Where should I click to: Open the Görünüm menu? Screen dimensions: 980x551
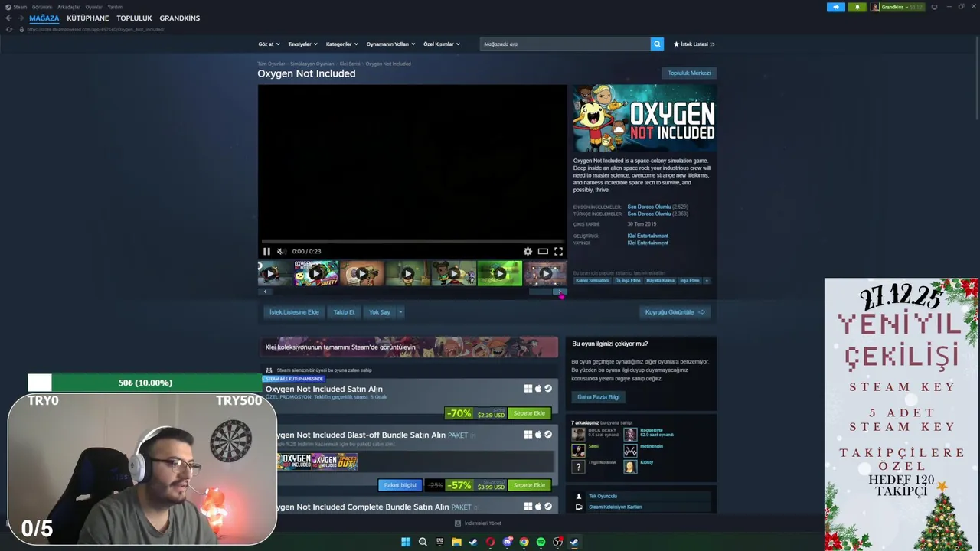(42, 7)
